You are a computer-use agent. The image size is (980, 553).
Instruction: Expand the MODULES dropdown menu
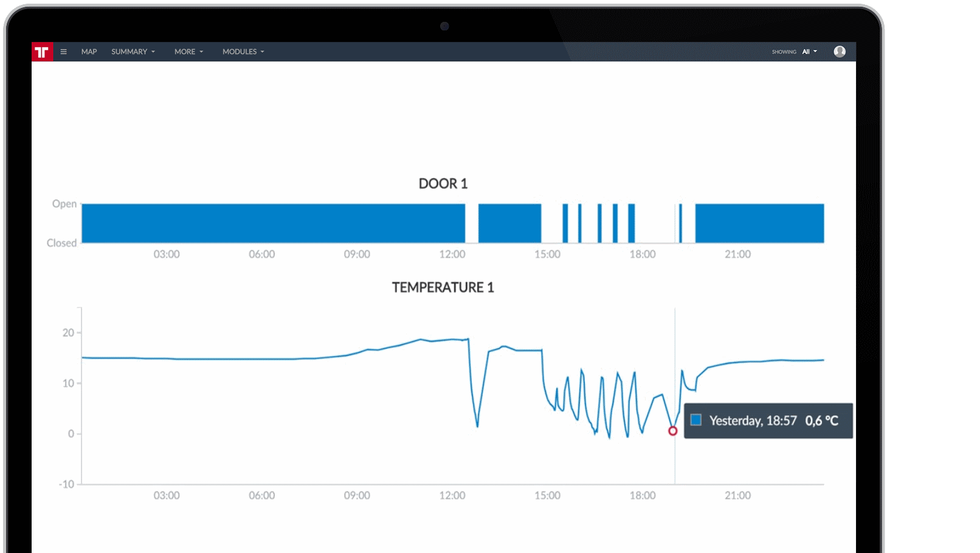click(243, 52)
